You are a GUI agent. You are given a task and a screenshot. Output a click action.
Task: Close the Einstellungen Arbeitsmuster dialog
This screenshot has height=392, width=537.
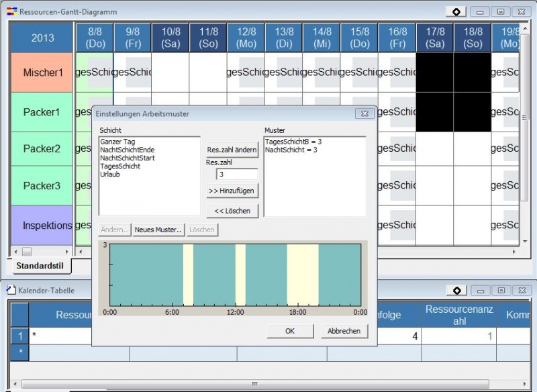[364, 114]
